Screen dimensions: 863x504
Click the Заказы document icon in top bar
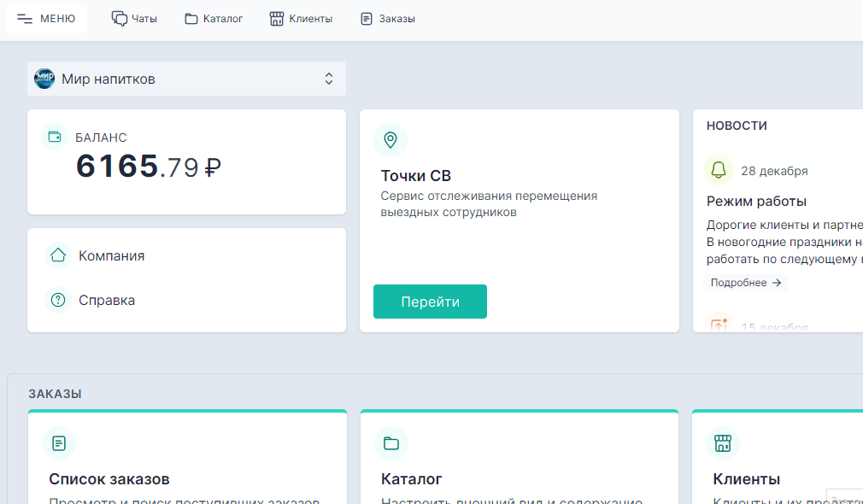tap(367, 17)
